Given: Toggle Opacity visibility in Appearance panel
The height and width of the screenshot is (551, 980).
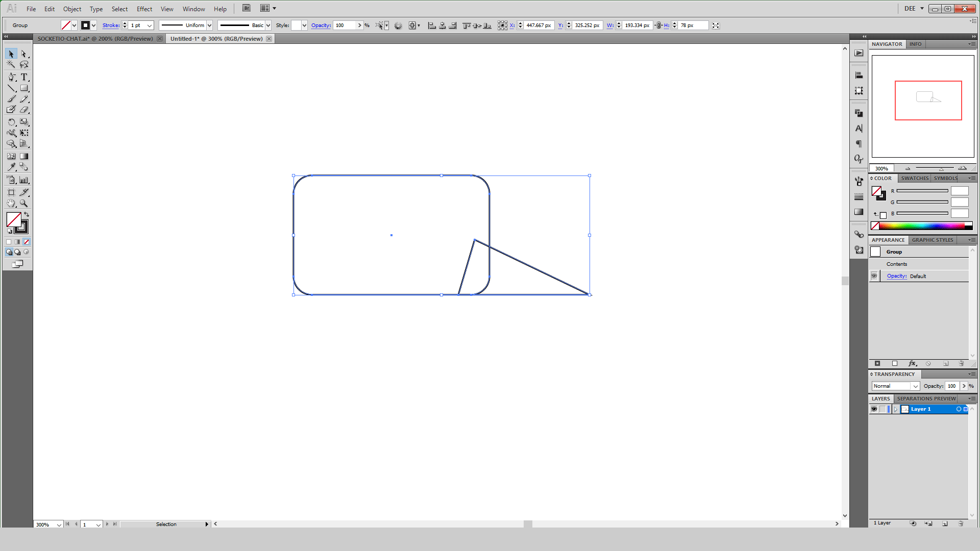Looking at the screenshot, I should click(874, 276).
